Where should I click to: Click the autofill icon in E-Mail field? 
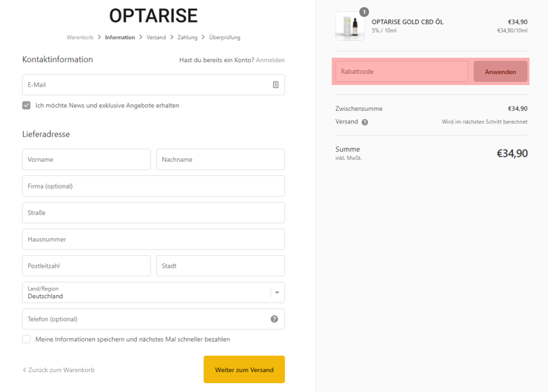point(275,84)
